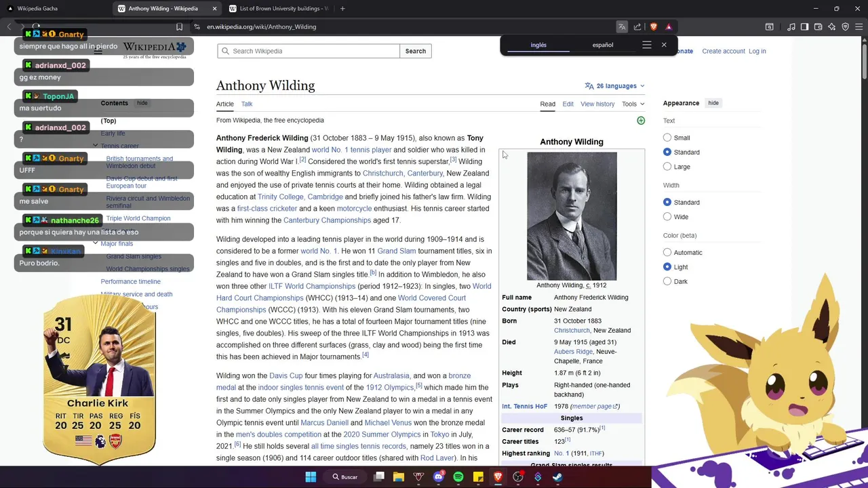
Task: Open the Tools dropdown menu
Action: [633, 104]
